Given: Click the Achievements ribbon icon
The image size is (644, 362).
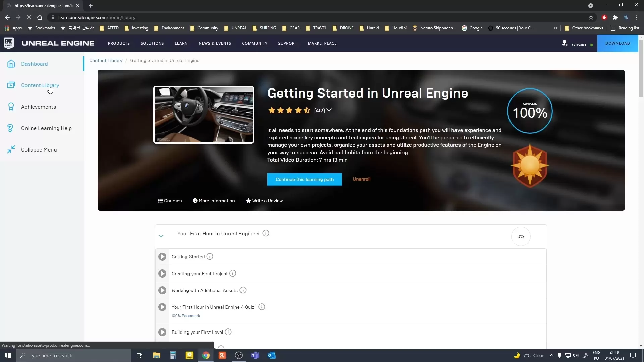Looking at the screenshot, I should (x=11, y=107).
